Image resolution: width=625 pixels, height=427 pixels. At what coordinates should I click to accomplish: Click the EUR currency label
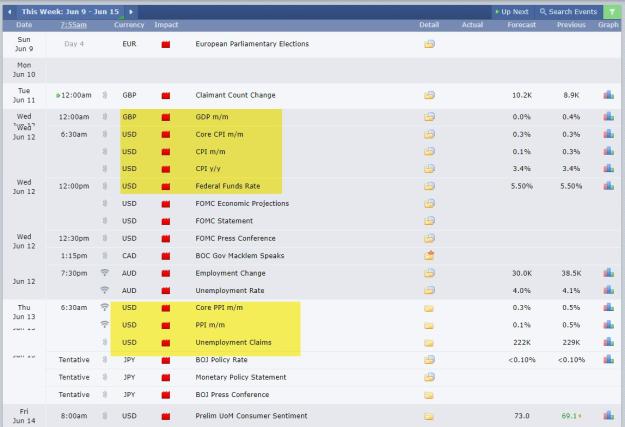click(129, 44)
